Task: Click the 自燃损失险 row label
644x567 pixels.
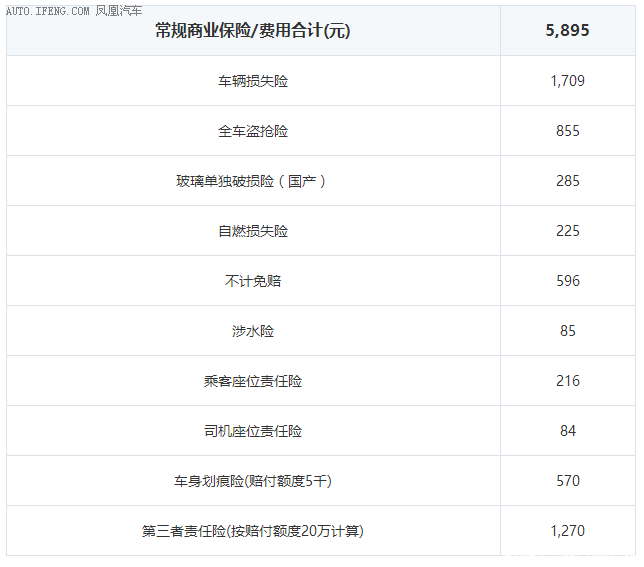Action: point(252,231)
